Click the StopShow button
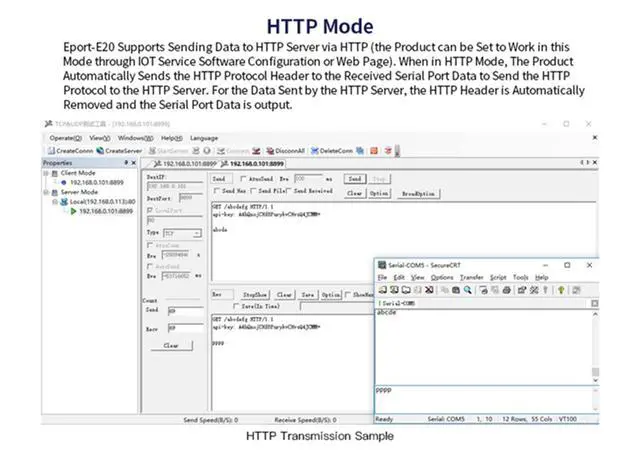 point(255,295)
